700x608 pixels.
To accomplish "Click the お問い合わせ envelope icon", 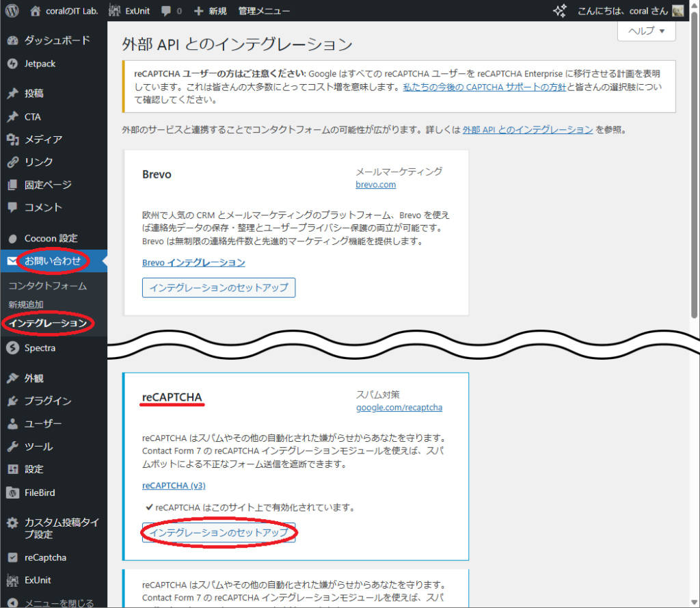I will [x=12, y=261].
